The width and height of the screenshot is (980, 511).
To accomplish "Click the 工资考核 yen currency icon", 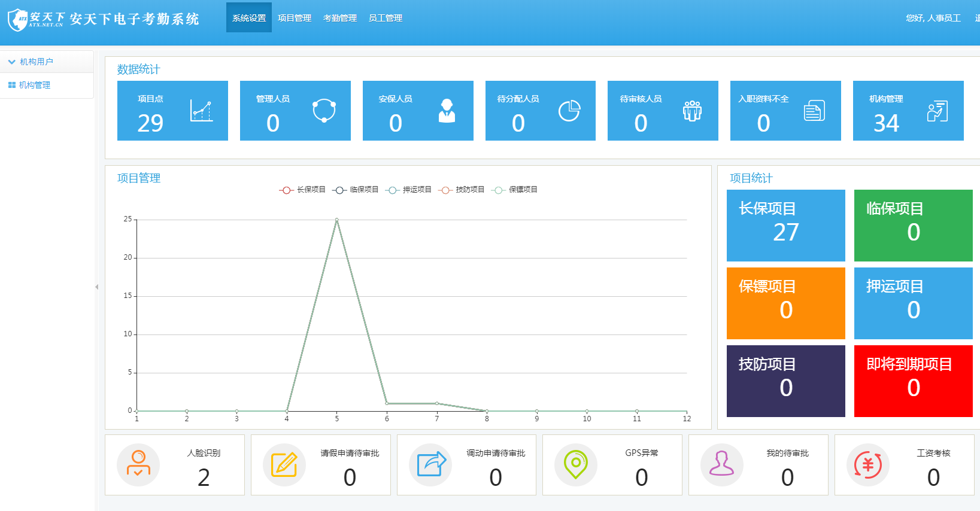I will click(868, 464).
